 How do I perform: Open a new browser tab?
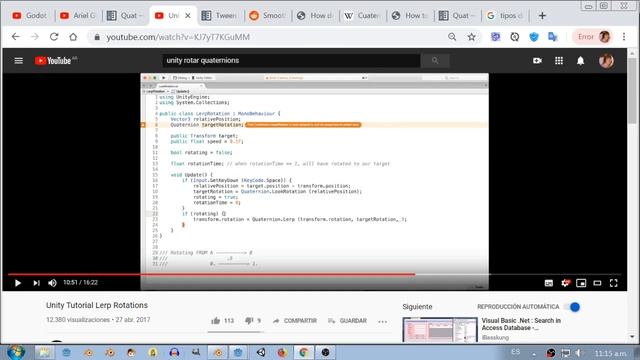click(542, 16)
